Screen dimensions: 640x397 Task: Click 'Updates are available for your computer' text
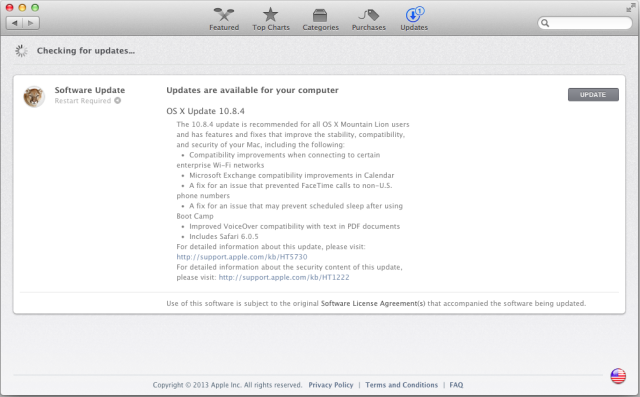[x=252, y=90]
